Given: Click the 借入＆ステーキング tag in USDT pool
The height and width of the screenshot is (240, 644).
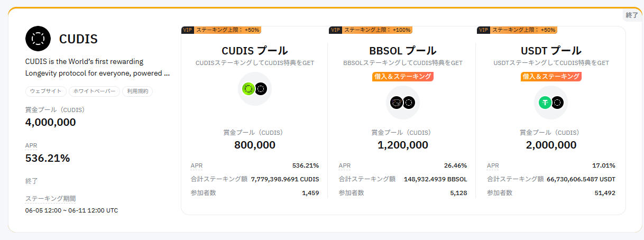Looking at the screenshot, I should click(x=551, y=77).
